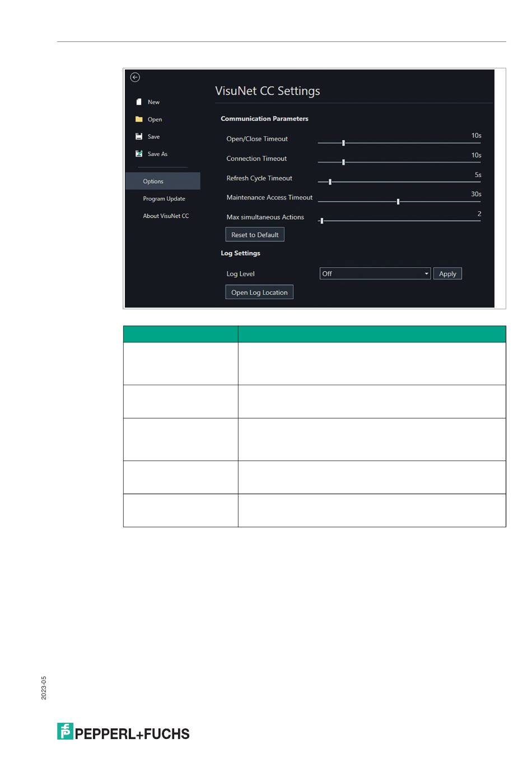Open the Log Level dropdown

pyautogui.click(x=375, y=273)
